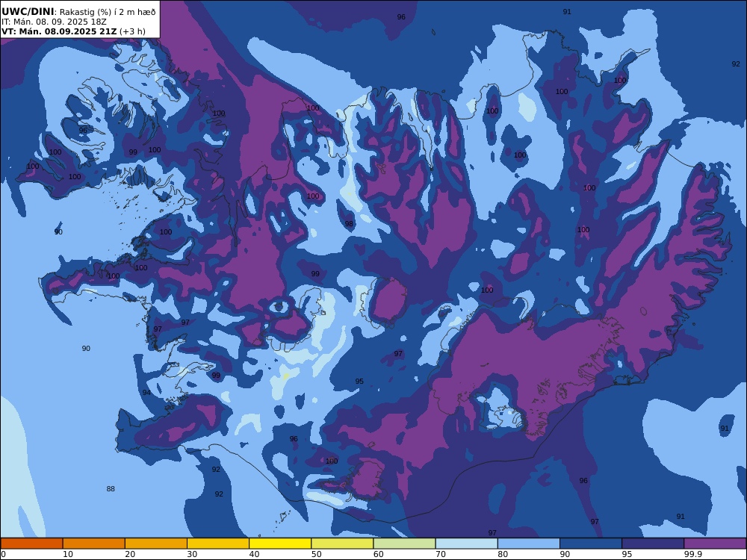Select the '95' tick label on the color scale
Viewport: 747px width, 560px height.
click(x=627, y=554)
